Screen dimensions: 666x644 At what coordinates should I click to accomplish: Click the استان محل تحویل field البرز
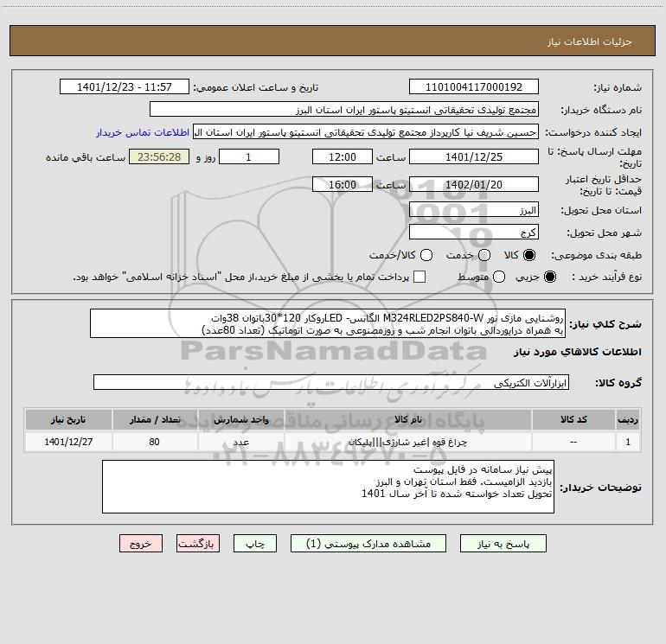point(474,209)
